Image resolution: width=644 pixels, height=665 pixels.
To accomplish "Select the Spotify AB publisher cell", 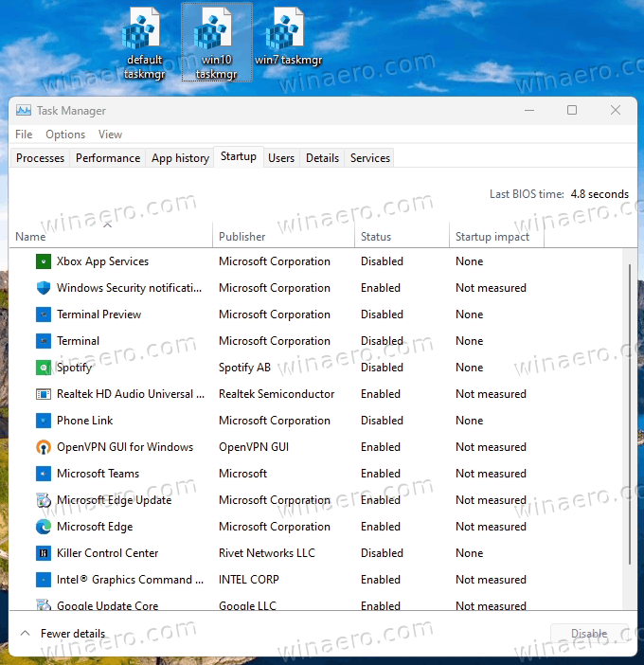I will pyautogui.click(x=244, y=368).
